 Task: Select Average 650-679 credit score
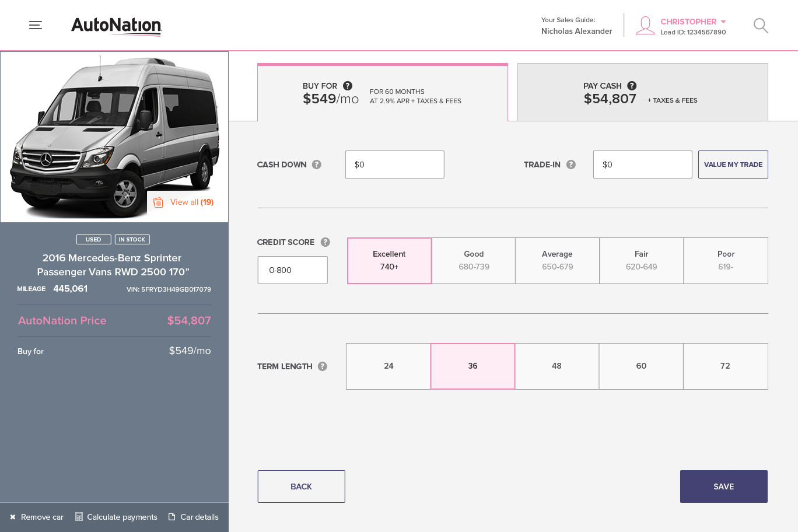tap(558, 261)
